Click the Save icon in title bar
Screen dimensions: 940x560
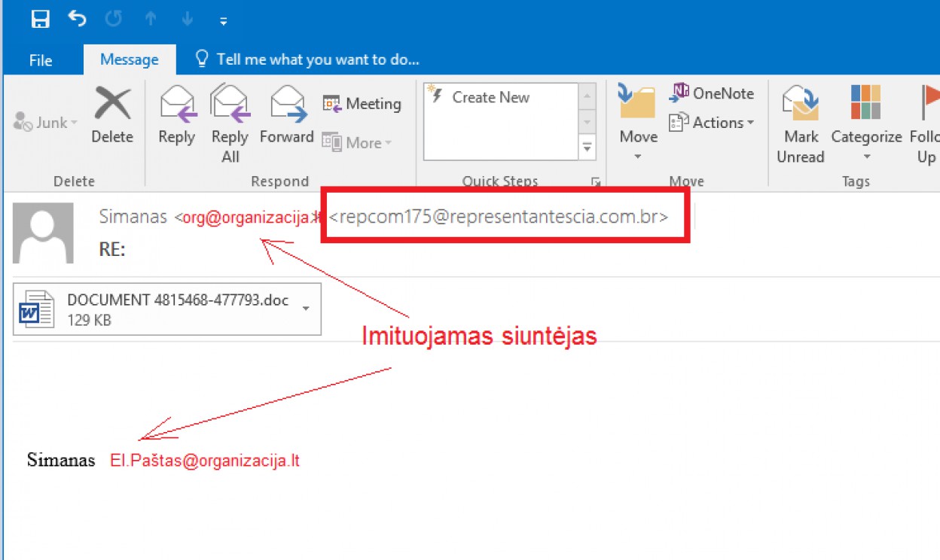pos(40,20)
